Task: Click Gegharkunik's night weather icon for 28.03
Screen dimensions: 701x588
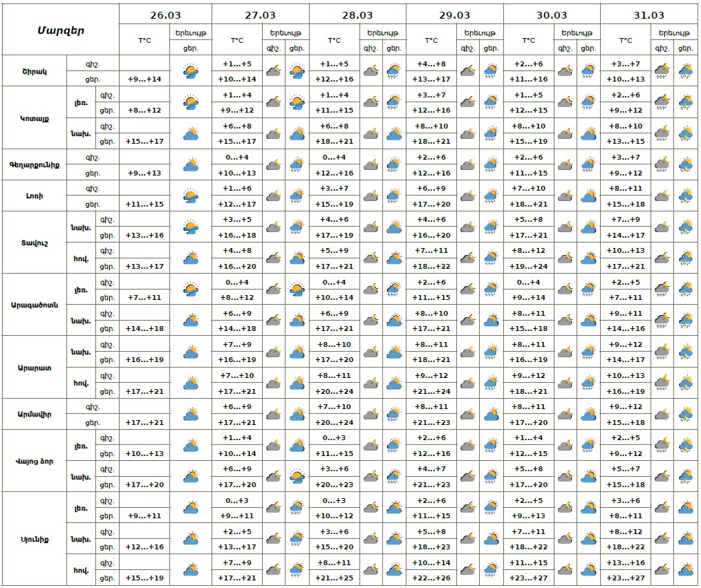Action: (x=371, y=164)
